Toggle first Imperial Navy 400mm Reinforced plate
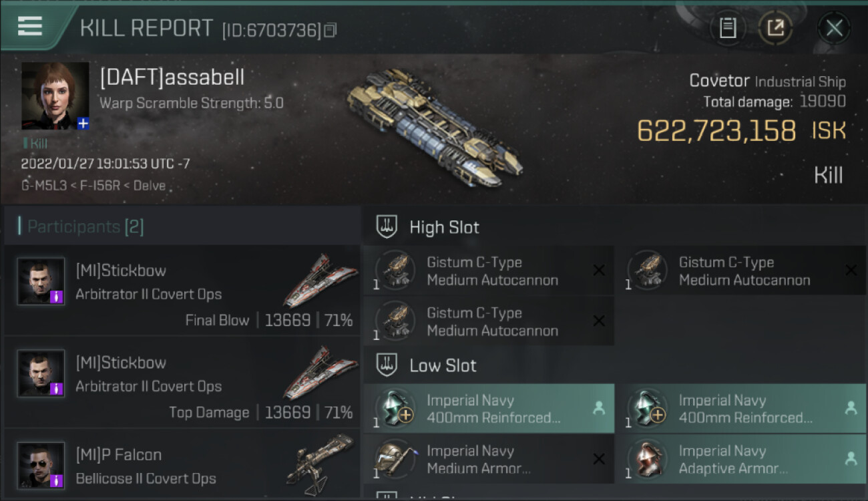Viewport: 868px width, 501px height. pos(488,409)
